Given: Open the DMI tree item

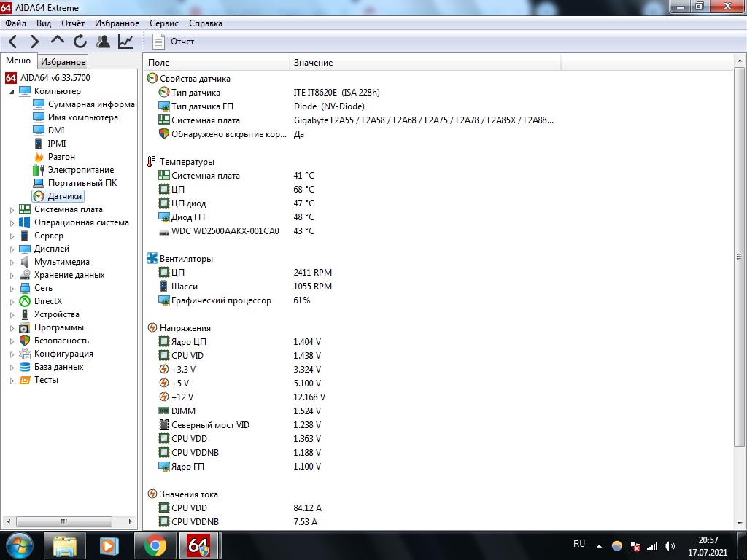Looking at the screenshot, I should tap(56, 130).
